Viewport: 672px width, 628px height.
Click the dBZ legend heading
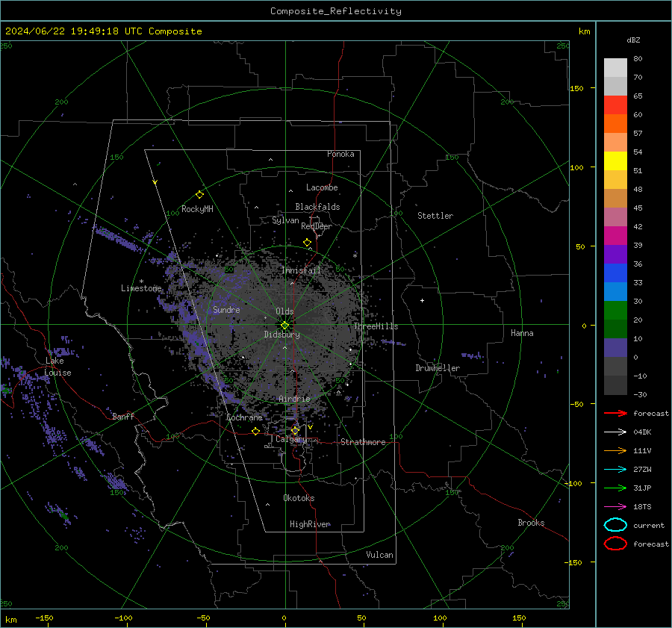tap(633, 40)
